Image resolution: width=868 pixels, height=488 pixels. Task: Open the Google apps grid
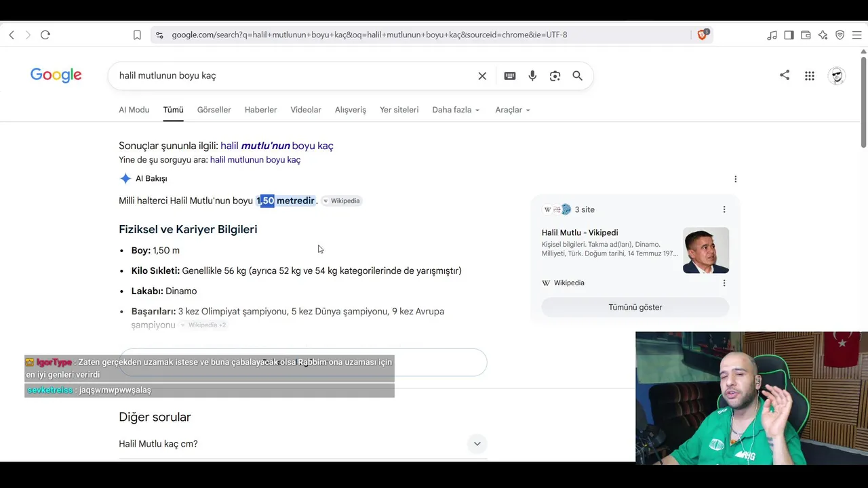(810, 76)
